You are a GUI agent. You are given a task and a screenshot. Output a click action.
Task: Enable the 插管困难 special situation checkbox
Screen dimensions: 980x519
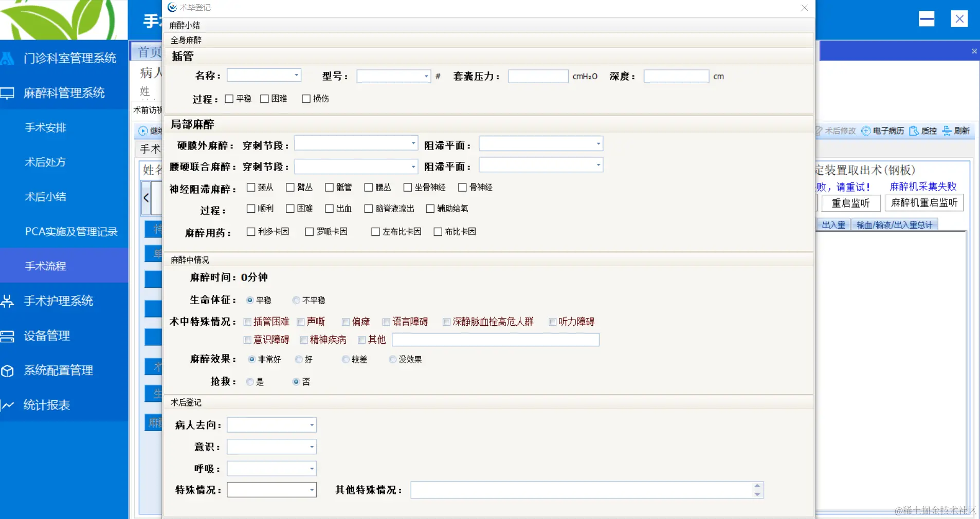[x=247, y=321]
